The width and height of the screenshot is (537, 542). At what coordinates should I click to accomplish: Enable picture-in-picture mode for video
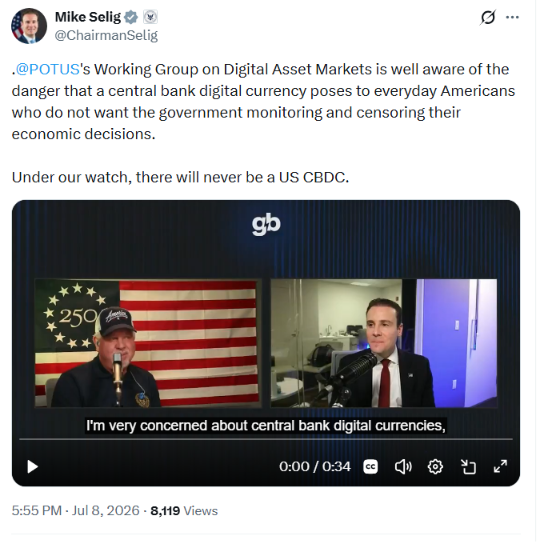pyautogui.click(x=468, y=467)
